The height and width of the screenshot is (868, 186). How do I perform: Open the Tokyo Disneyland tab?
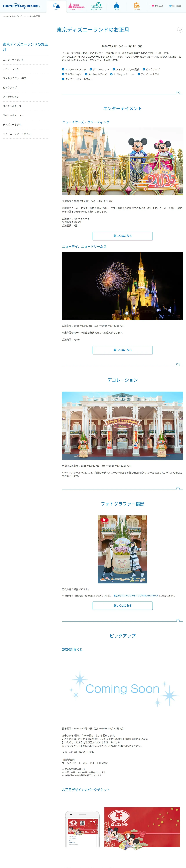pyautogui.click(x=76, y=6)
